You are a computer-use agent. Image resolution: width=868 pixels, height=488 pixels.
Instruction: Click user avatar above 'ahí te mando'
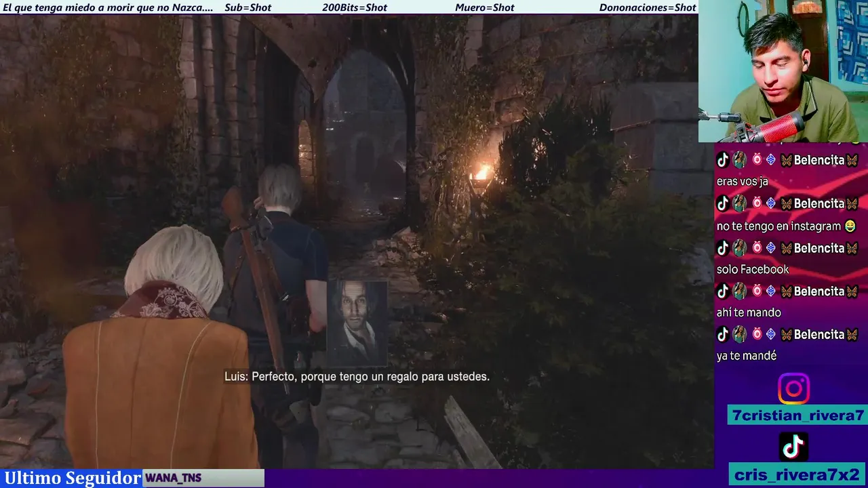[x=739, y=291]
